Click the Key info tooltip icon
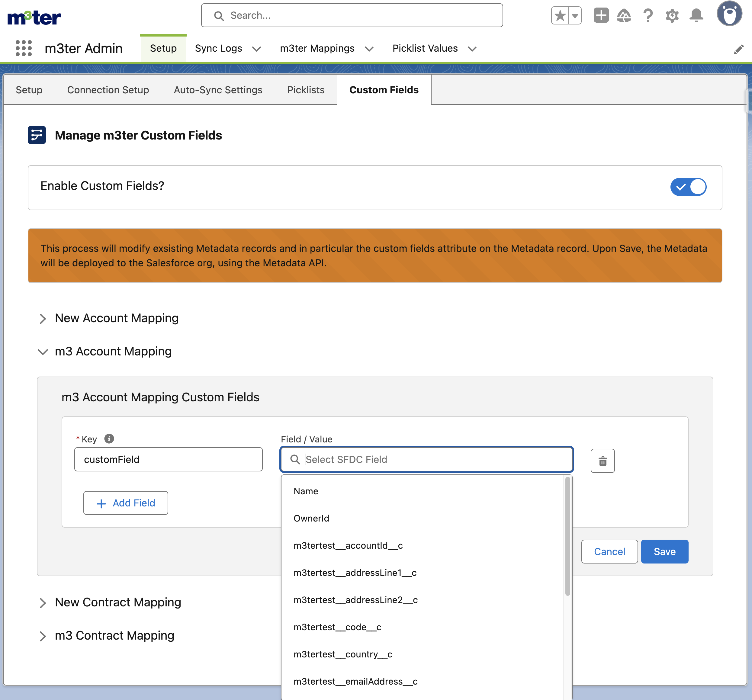752x700 pixels. pyautogui.click(x=109, y=439)
